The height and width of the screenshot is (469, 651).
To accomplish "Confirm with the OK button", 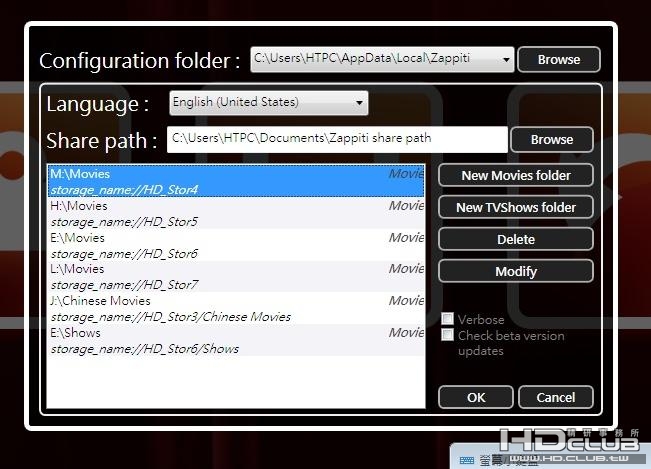I will point(476,397).
